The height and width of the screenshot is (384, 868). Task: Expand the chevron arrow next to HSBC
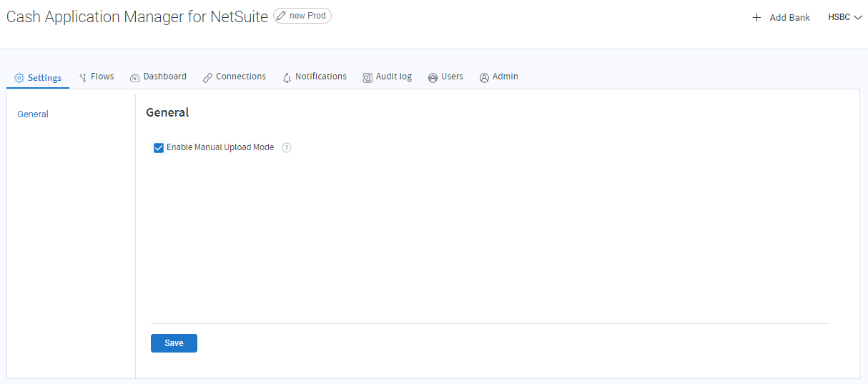[858, 17]
